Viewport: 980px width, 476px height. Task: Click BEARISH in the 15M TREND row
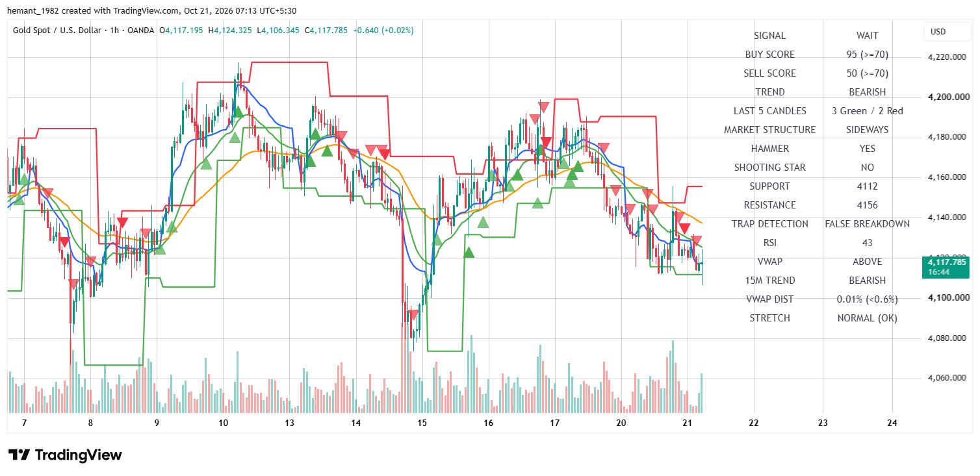867,281
